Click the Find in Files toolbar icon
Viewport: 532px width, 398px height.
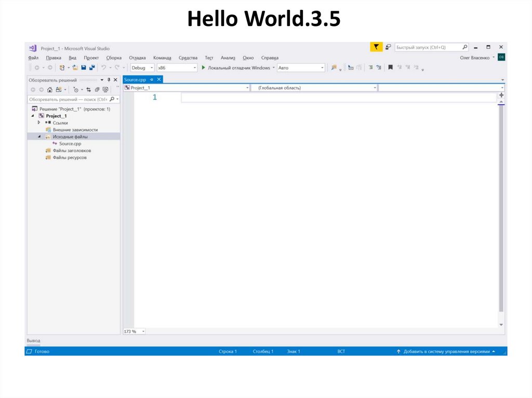click(x=334, y=68)
